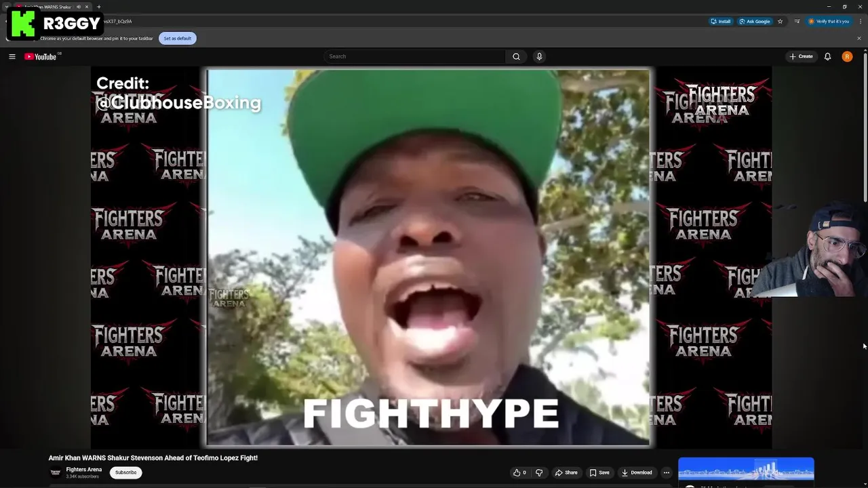Viewport: 868px width, 488px height.
Task: Click the 3.34K subscribers text
Action: point(82,476)
